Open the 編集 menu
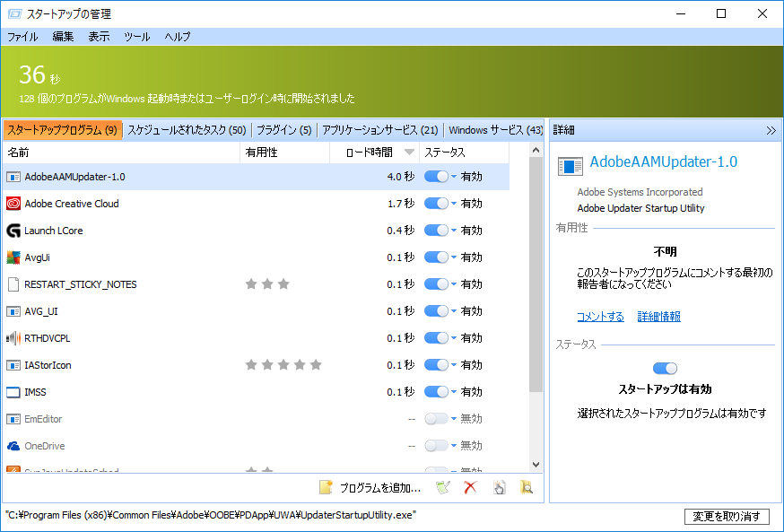 [x=64, y=37]
